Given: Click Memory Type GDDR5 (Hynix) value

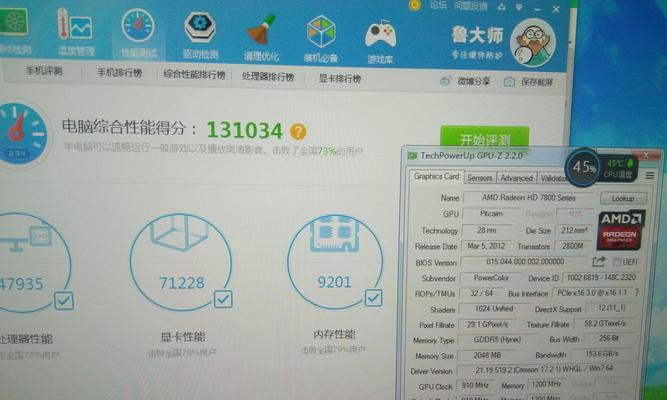Looking at the screenshot, I should pyautogui.click(x=497, y=340).
